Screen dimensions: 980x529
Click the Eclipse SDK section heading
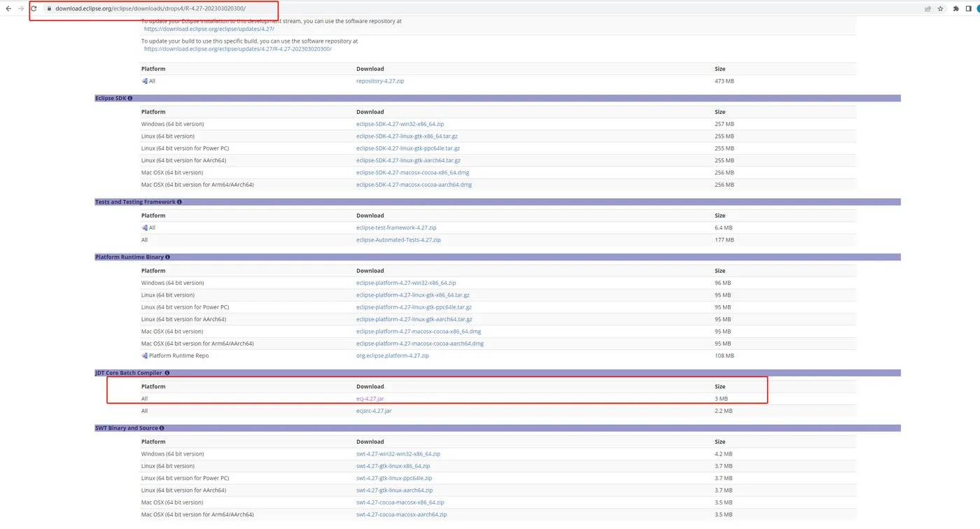111,99
